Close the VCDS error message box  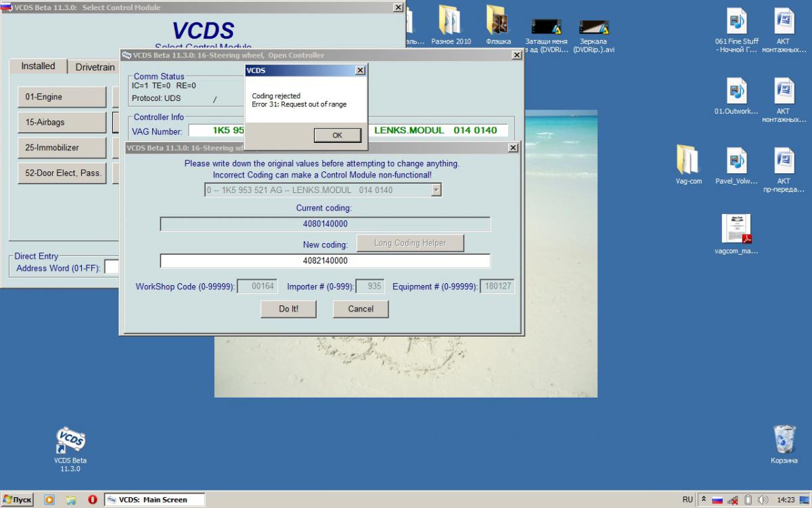360,70
